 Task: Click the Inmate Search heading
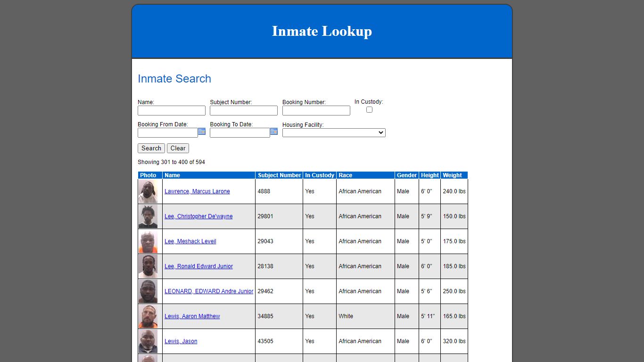(174, 79)
